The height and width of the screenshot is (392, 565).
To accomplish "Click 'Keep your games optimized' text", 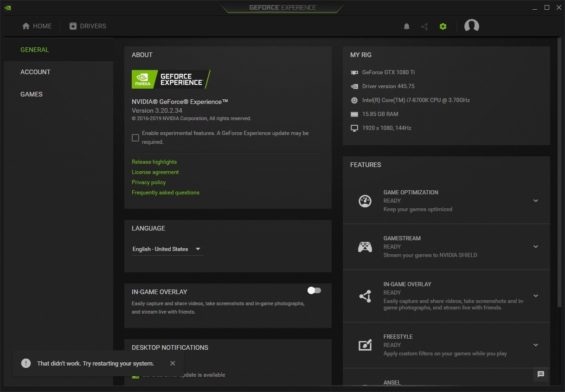I will tap(418, 209).
